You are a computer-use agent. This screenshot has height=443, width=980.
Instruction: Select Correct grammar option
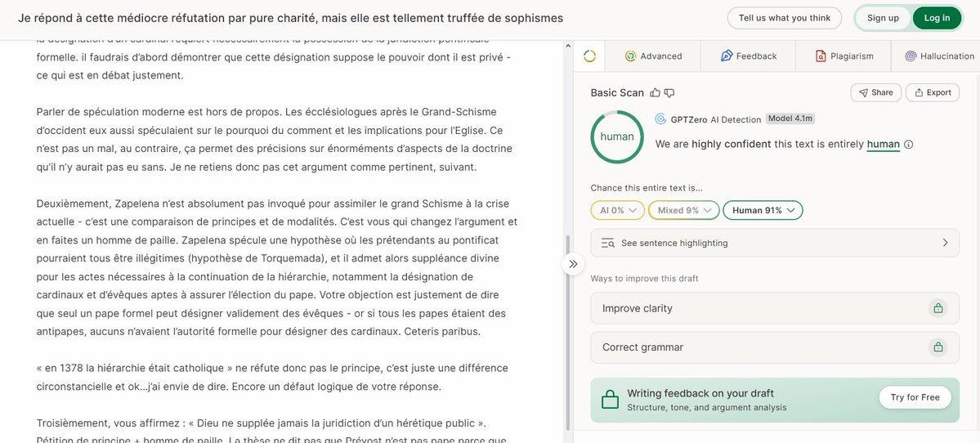[775, 347]
